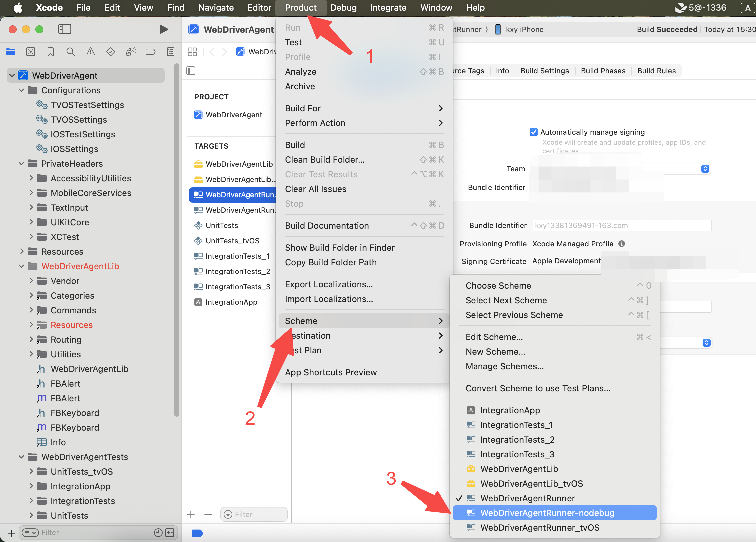
Task: Open the Source Control navigator icon
Action: (x=31, y=52)
